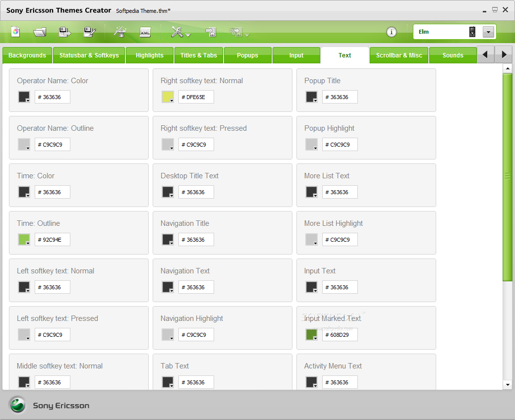Open Navigation Highlight color swatch
This screenshot has width=515, height=420.
tap(168, 335)
